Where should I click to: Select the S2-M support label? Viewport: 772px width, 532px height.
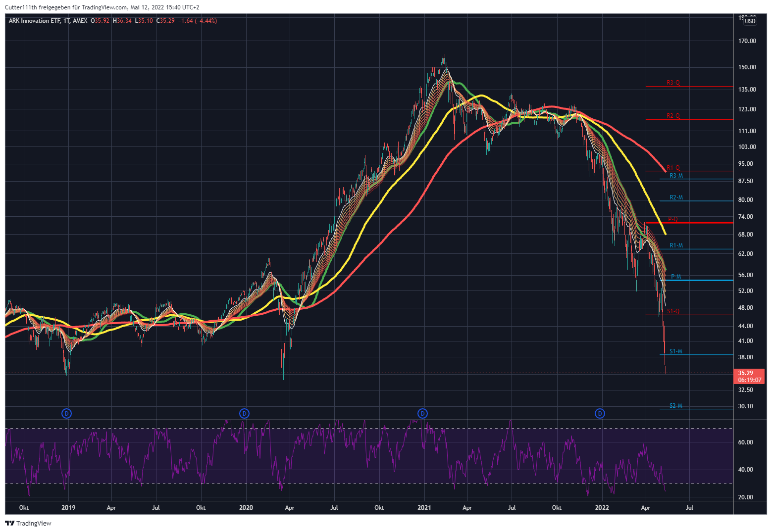click(x=676, y=406)
